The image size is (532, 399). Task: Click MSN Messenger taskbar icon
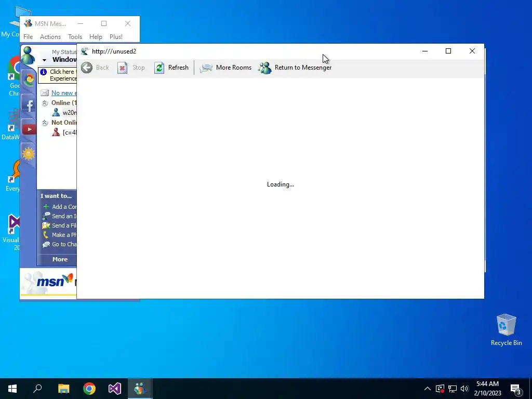click(140, 389)
